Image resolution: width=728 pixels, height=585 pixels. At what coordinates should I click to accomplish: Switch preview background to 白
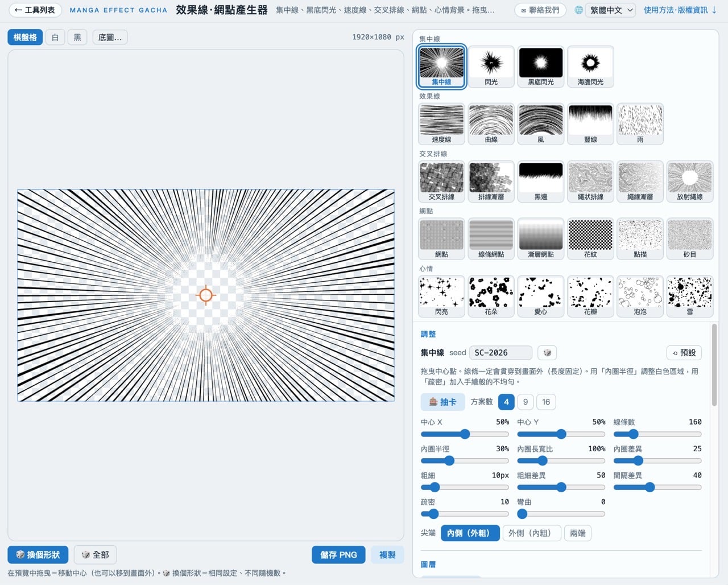[x=55, y=38]
